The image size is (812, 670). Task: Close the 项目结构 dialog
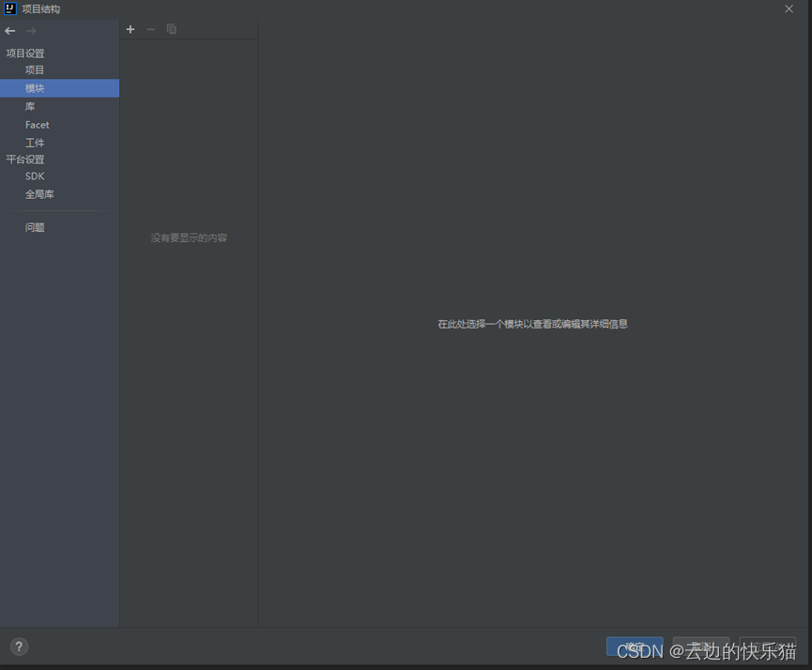point(789,8)
